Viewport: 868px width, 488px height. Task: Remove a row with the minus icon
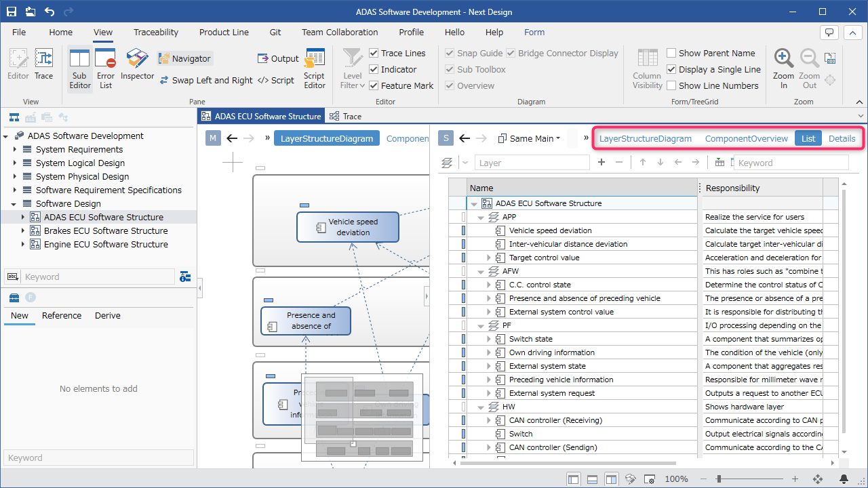618,163
